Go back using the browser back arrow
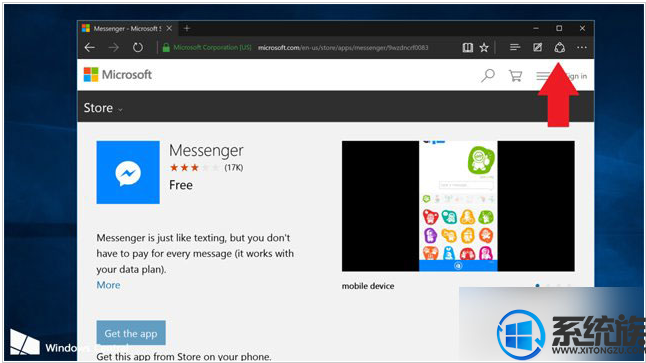The width and height of the screenshot is (646, 363). click(89, 47)
